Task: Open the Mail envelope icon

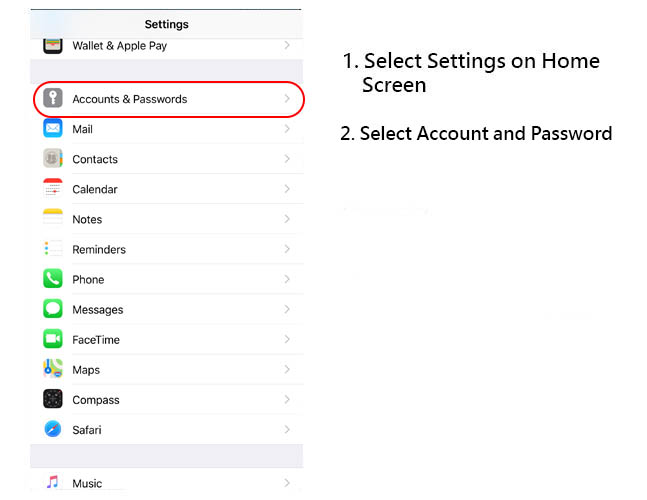Action: click(53, 128)
